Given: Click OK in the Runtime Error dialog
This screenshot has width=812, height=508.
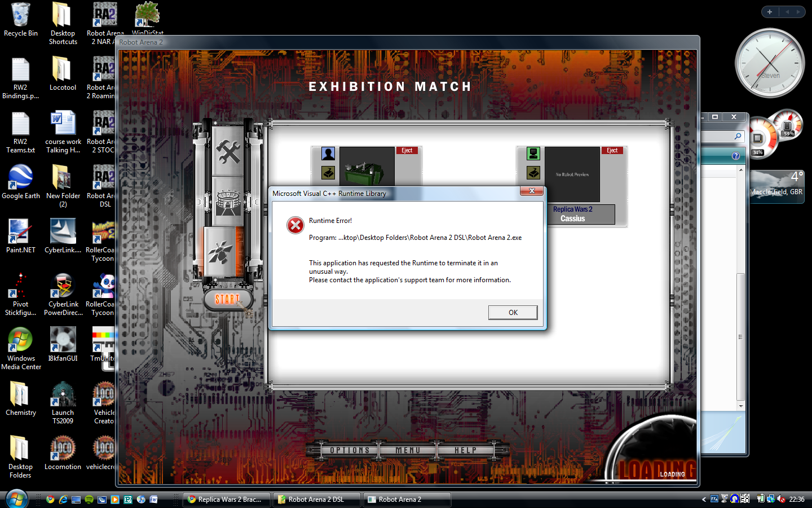Looking at the screenshot, I should [513, 312].
